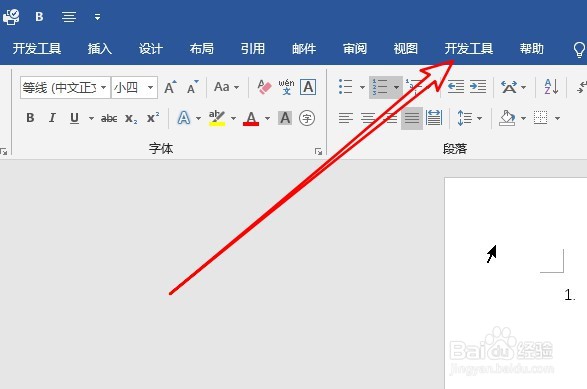The image size is (587, 389).
Task: Switch to the 邮件 tab
Action: pyautogui.click(x=304, y=49)
